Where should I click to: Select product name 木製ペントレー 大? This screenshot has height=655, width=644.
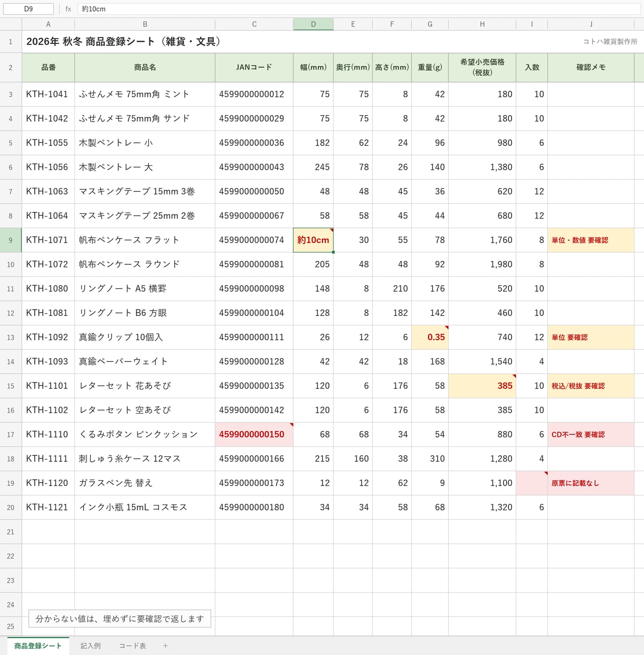coord(145,167)
